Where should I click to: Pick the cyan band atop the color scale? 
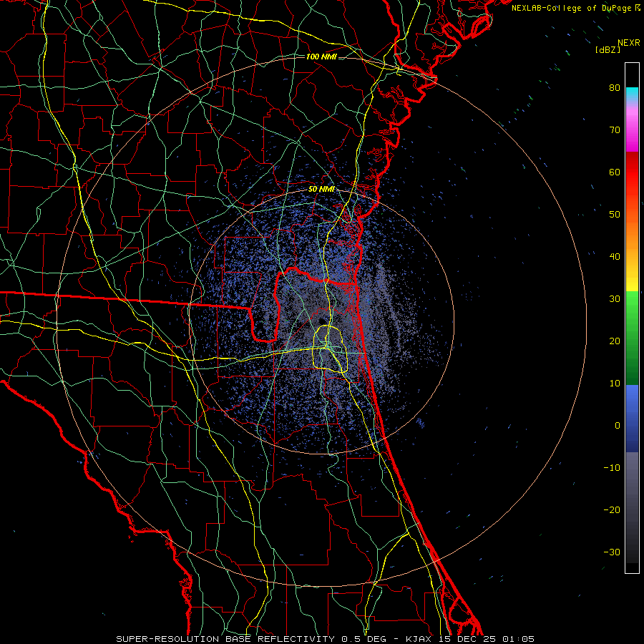(x=632, y=94)
